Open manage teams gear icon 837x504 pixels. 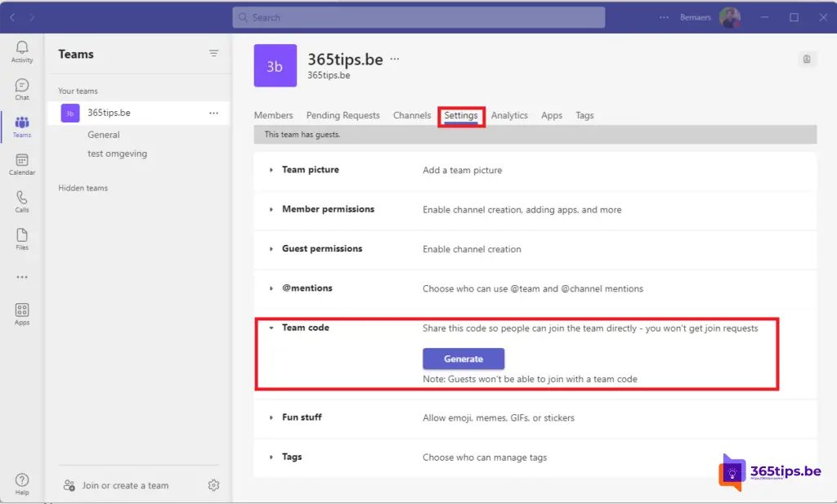tap(213, 485)
